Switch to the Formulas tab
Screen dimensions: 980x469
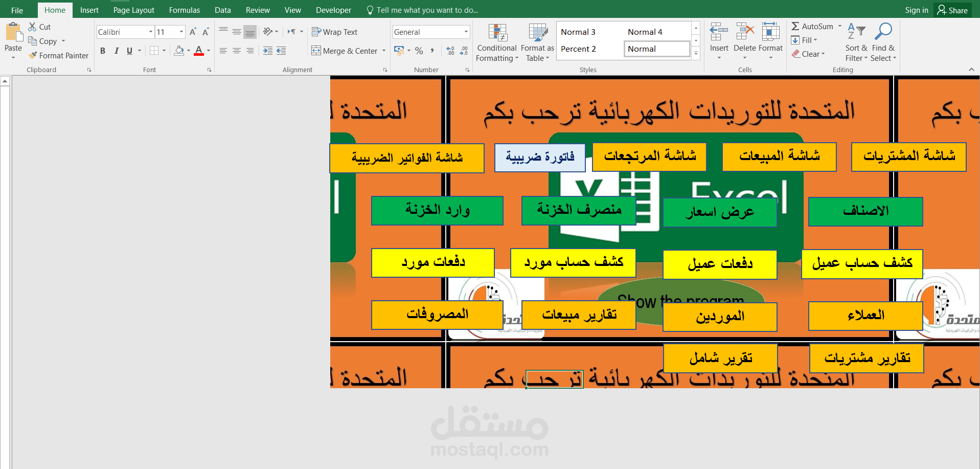[185, 10]
